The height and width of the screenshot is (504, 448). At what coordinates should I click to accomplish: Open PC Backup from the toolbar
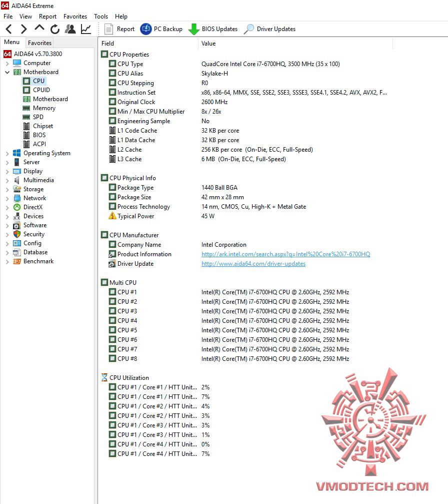tap(161, 29)
